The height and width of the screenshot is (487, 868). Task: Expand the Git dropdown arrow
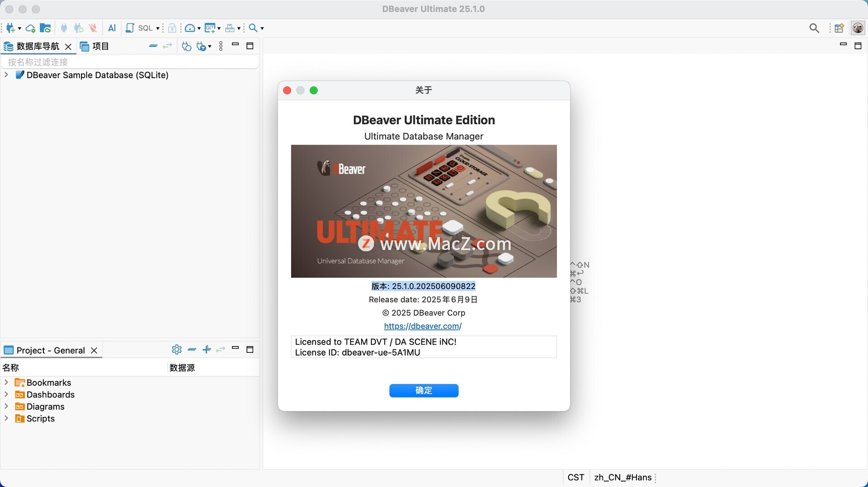pos(219,28)
